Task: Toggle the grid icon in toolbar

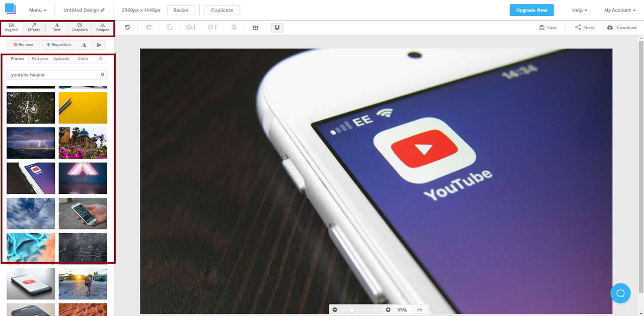Action: [x=256, y=28]
